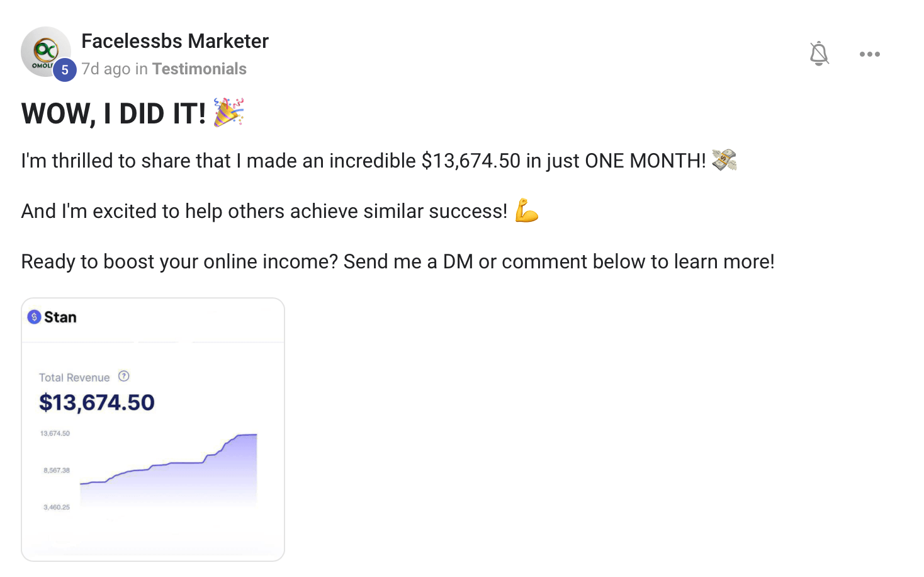Screen dimensions: 924x577
Task: Click the blue level 5 badge
Action: click(x=64, y=70)
